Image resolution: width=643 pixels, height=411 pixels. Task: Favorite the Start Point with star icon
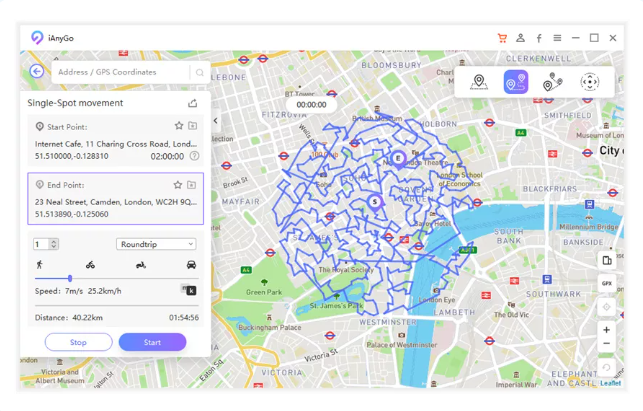pos(179,126)
